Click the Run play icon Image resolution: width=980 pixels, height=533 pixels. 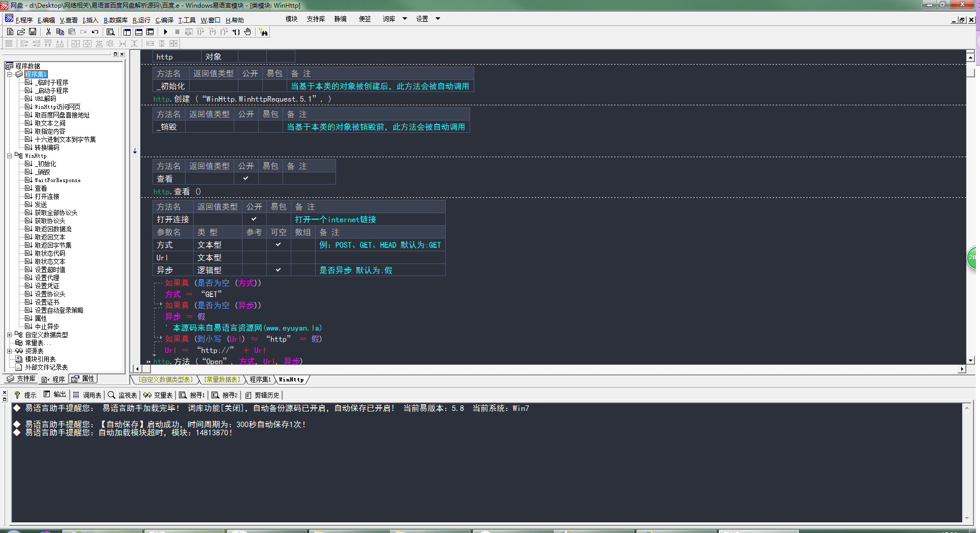click(x=166, y=32)
